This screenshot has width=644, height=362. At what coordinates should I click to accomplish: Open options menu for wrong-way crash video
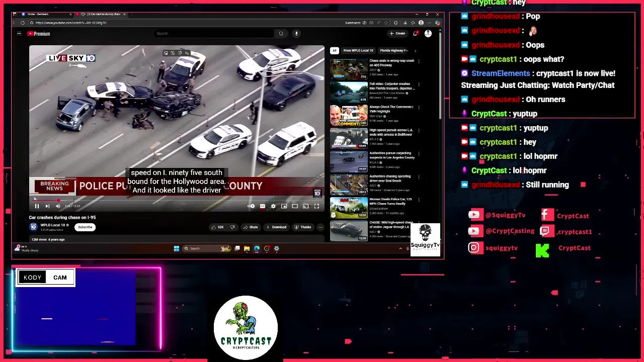[x=419, y=61]
